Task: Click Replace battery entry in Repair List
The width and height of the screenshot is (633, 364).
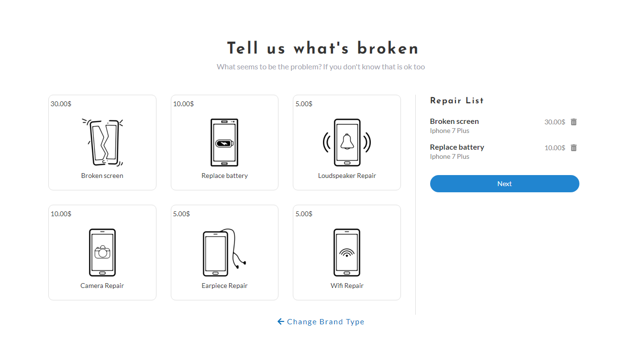Action: pyautogui.click(x=457, y=147)
